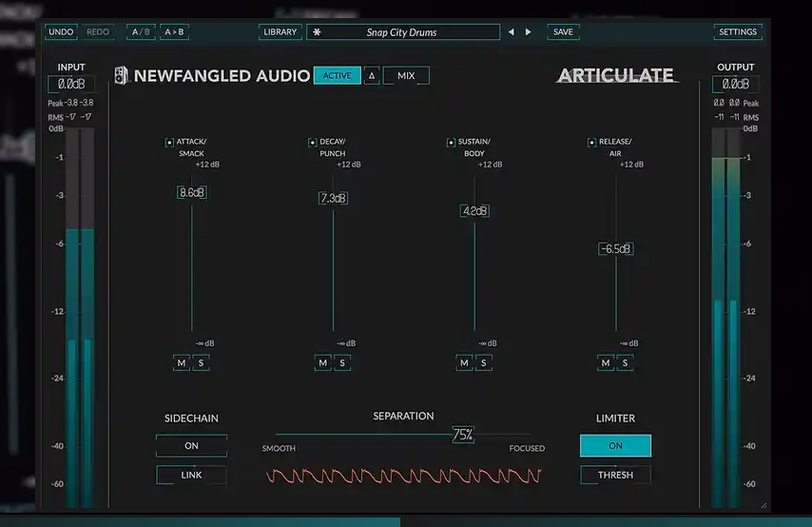Turn off the LIMITER ON button
812x527 pixels.
pyautogui.click(x=616, y=445)
